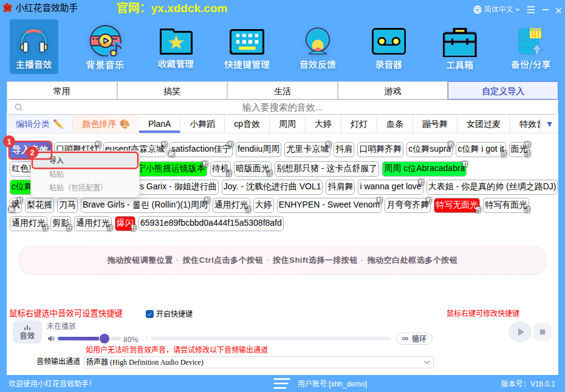
Task: Click the search magnifier icon
Action: point(19,107)
